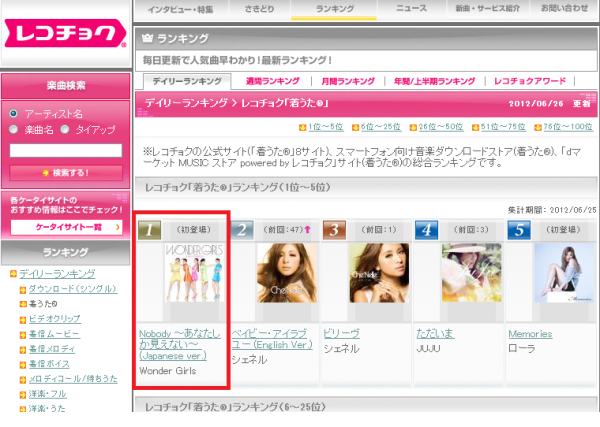600x427 pixels.
Task: Open ローラ Memories album cover
Action: click(x=564, y=273)
